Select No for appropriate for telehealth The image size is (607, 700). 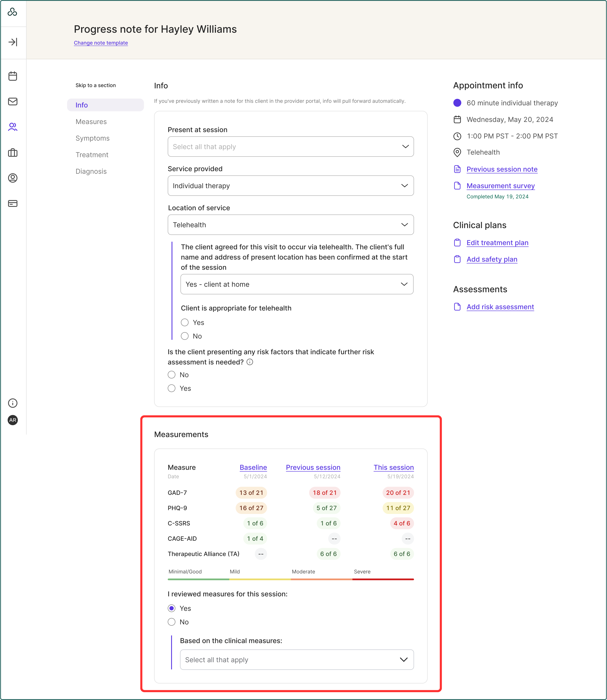(x=185, y=336)
